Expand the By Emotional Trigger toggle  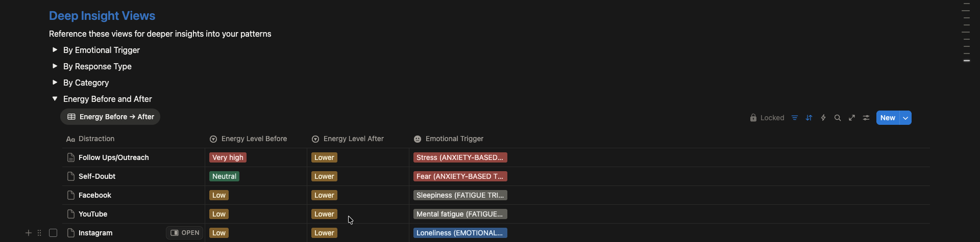tap(55, 50)
